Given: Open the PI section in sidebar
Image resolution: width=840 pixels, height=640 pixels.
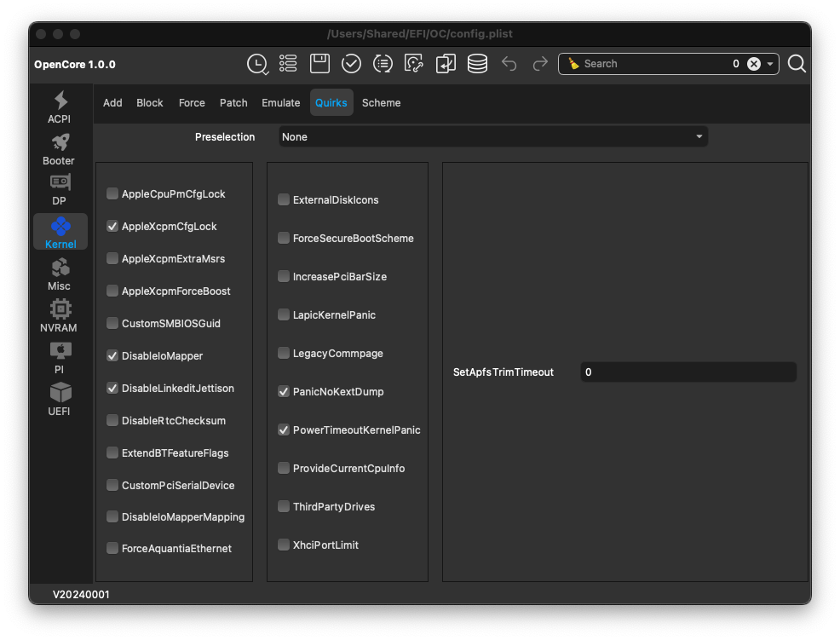Looking at the screenshot, I should point(60,358).
